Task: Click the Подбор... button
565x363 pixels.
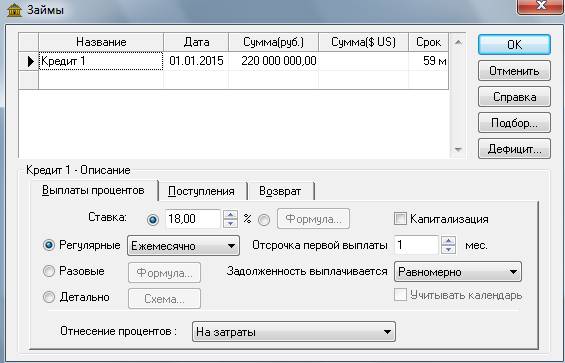Action: [514, 123]
